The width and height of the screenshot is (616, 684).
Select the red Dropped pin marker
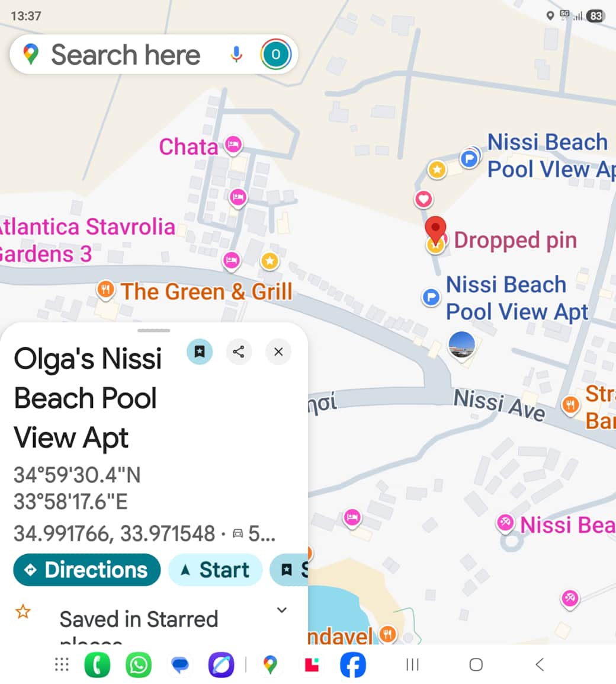point(436,229)
